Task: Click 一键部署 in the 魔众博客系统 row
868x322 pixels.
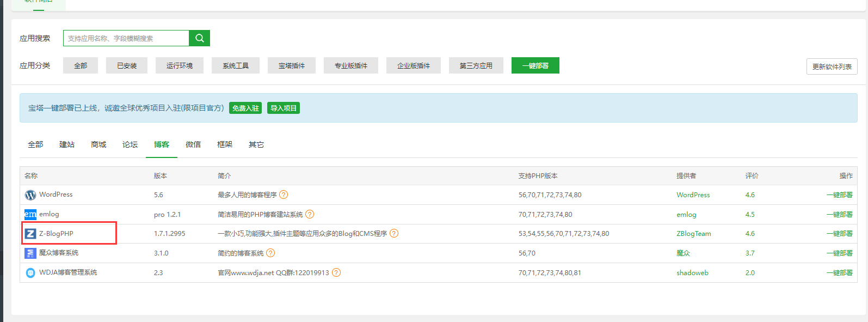Action: (840, 253)
